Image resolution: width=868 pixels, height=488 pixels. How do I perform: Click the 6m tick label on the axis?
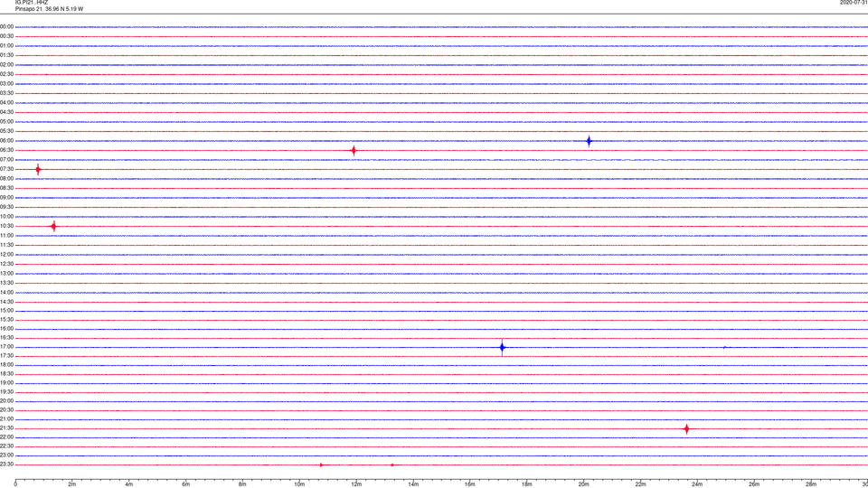point(185,484)
